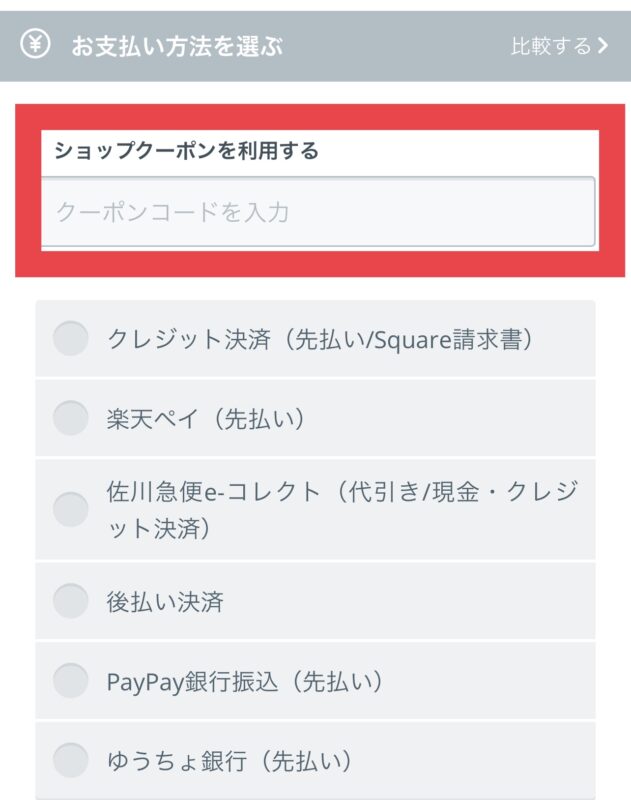631x800 pixels.
Task: Open the 比較する comparison link
Action: (x=560, y=45)
